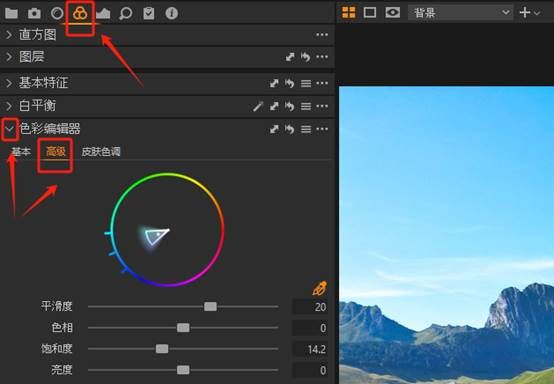
Task: Open the small arrow beside the plus icon
Action: point(537,13)
